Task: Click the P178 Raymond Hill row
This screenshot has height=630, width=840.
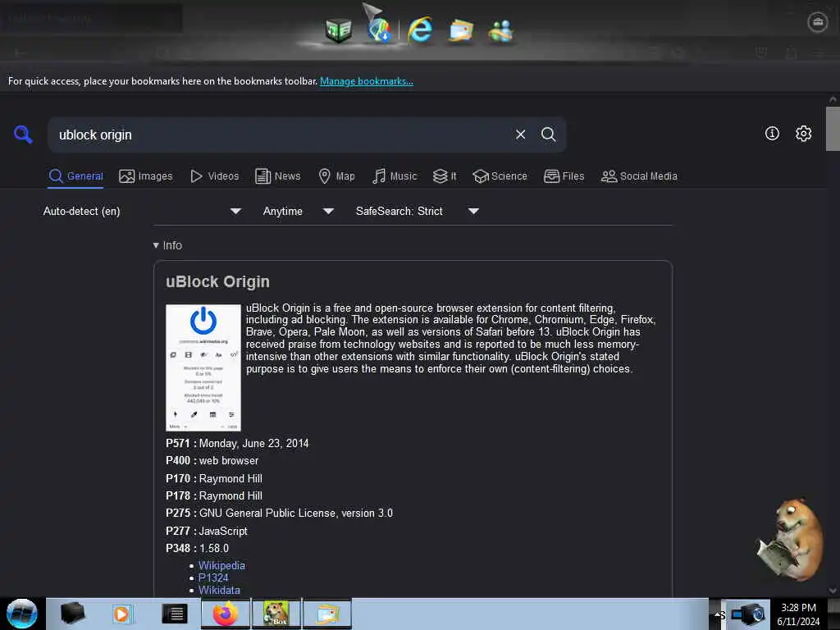Action: (x=214, y=495)
